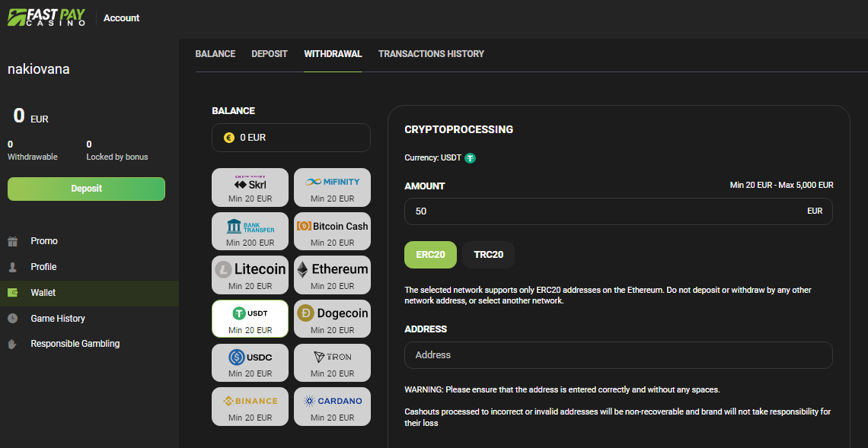Select Bank Transfer payment tile

(250, 231)
